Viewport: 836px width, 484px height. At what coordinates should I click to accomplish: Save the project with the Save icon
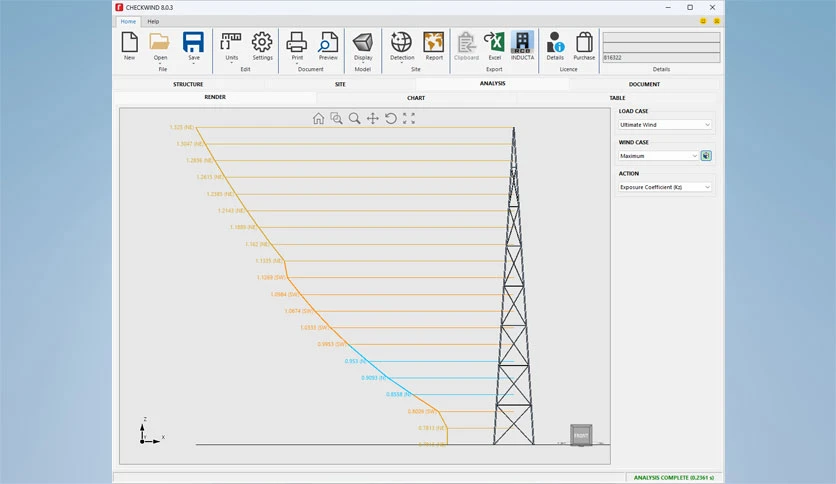click(194, 45)
